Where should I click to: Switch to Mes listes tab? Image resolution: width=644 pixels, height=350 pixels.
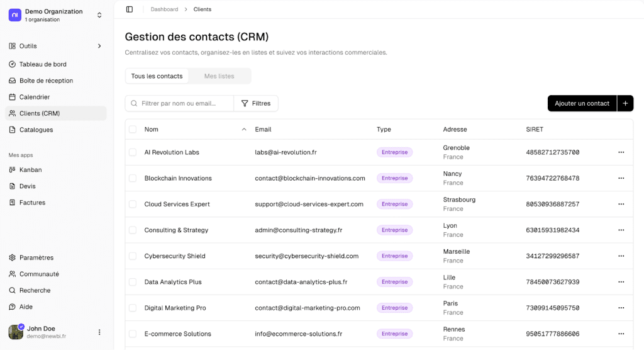pyautogui.click(x=219, y=76)
